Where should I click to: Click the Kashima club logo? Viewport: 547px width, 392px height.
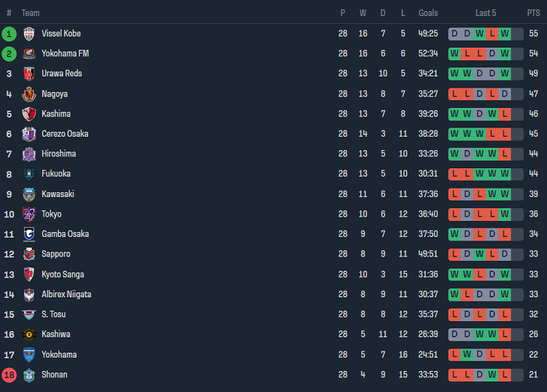(x=29, y=114)
